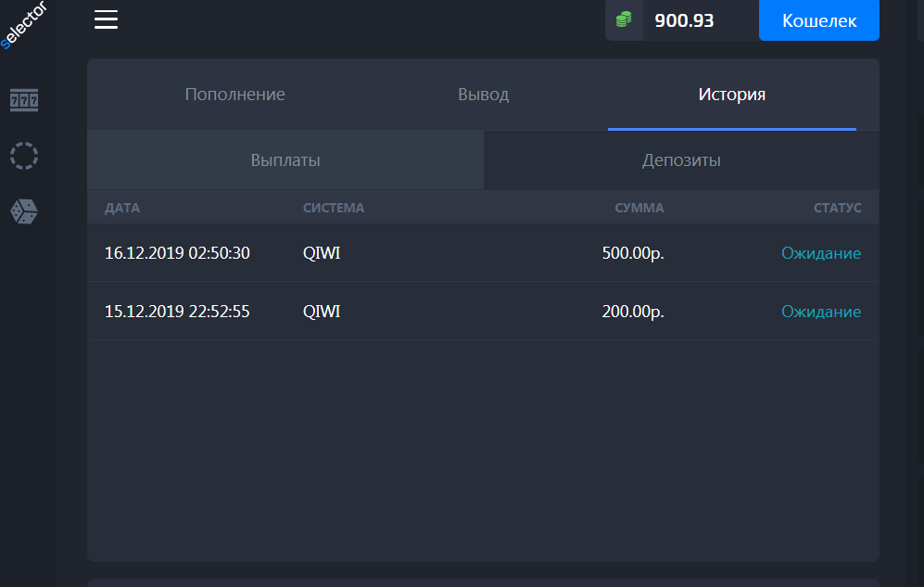Show the Выплаты sub-tab
The height and width of the screenshot is (587, 924).
(285, 160)
